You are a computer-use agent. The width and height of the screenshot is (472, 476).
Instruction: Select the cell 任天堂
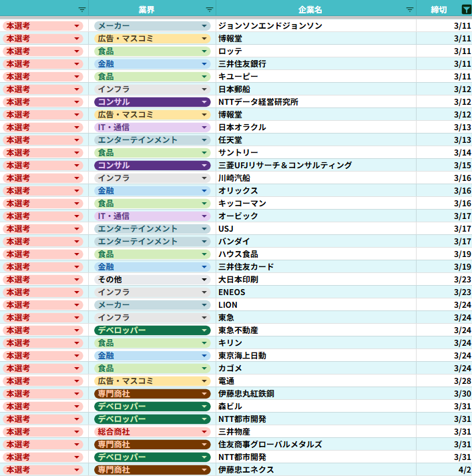(x=316, y=140)
